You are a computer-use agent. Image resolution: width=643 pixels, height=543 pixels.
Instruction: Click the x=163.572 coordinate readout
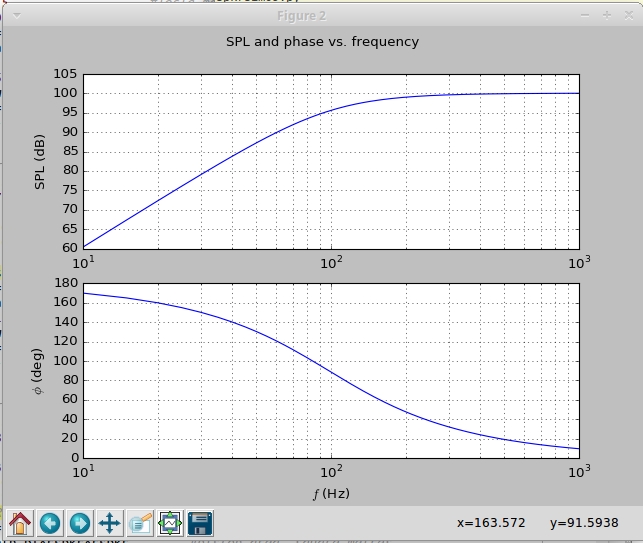coord(491,523)
